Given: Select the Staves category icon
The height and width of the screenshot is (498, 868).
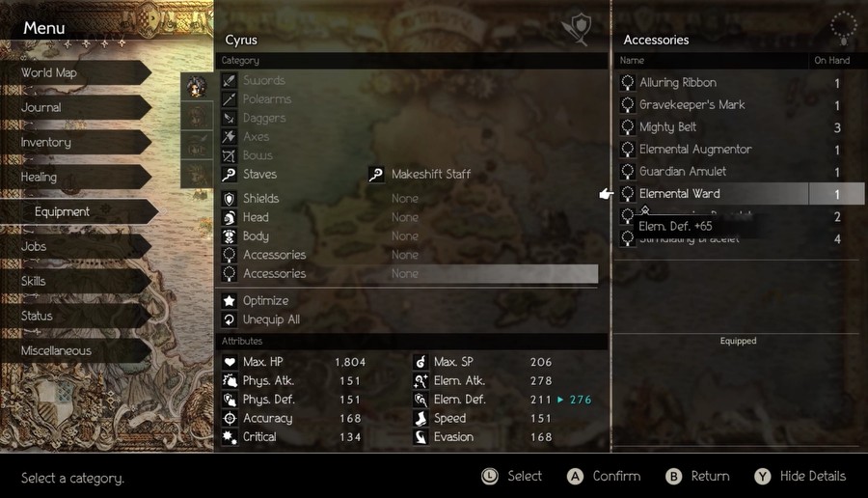Looking at the screenshot, I should [230, 174].
